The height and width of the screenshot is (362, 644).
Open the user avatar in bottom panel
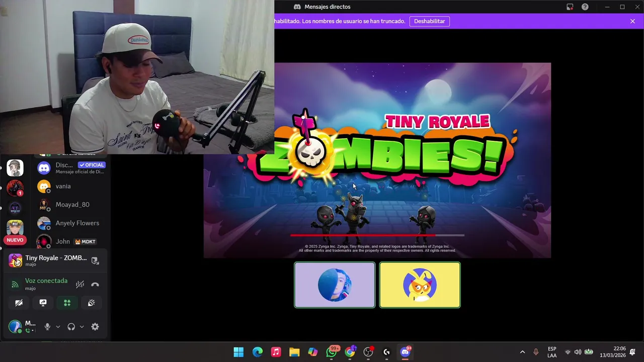pos(15,327)
